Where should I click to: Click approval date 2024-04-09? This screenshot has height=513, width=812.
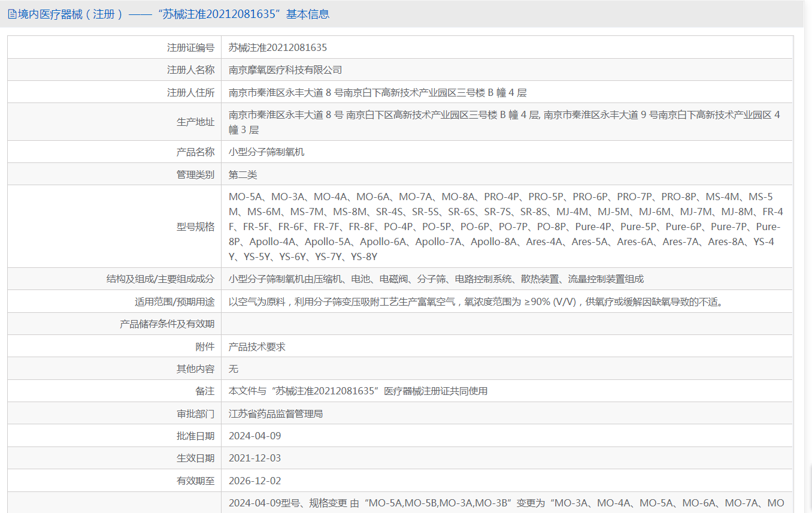[x=255, y=436]
